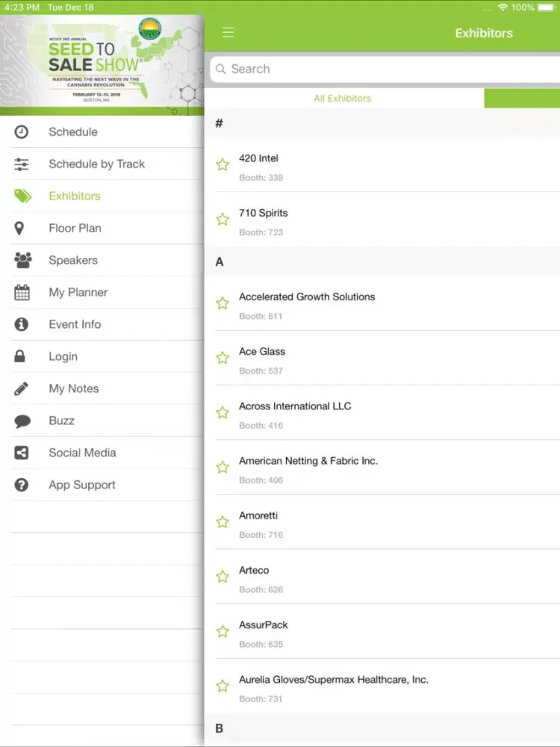Tap the hamburger menu icon
Viewport: 560px width, 747px height.
(x=228, y=32)
